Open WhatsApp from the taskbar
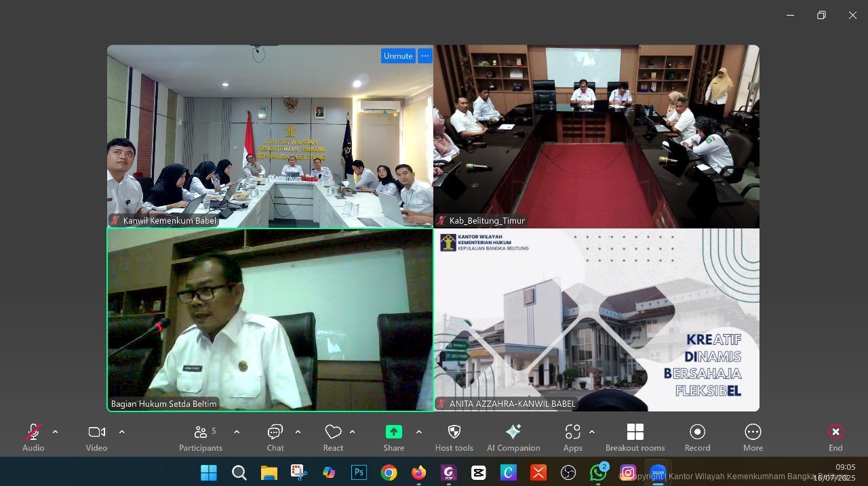 coord(598,472)
